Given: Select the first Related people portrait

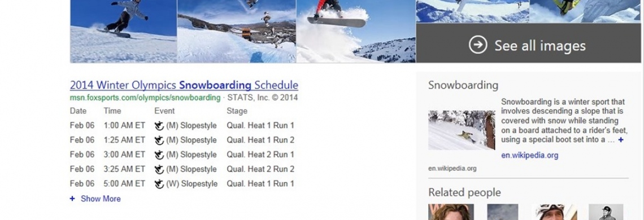Looking at the screenshot, I should (x=451, y=212).
